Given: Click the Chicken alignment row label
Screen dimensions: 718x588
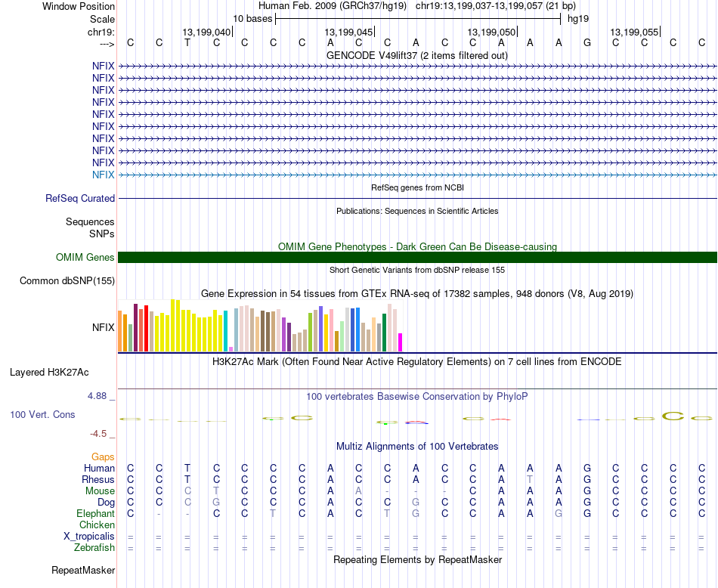Looking at the screenshot, I should [97, 525].
